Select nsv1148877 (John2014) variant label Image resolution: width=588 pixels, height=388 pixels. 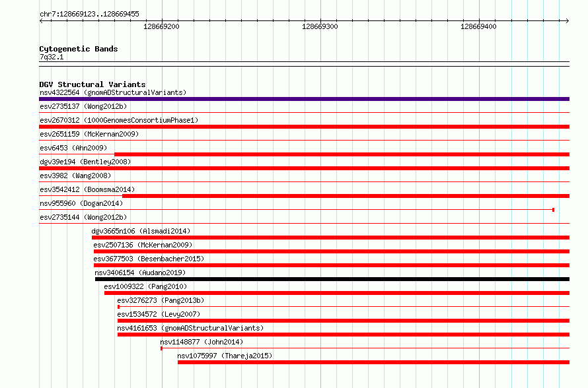(202, 342)
